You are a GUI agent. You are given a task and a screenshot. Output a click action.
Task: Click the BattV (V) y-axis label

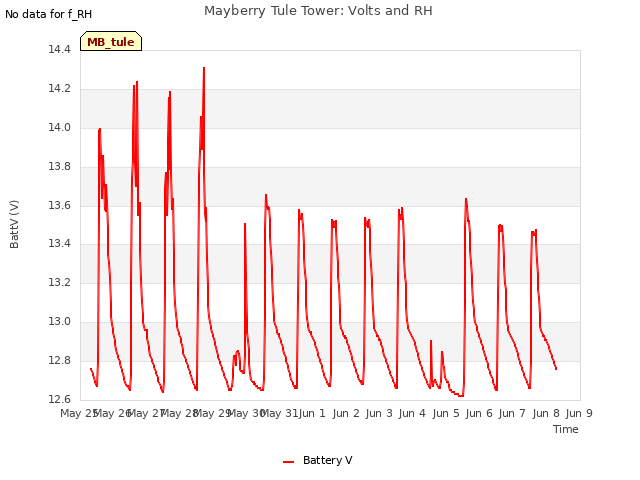pyautogui.click(x=14, y=224)
